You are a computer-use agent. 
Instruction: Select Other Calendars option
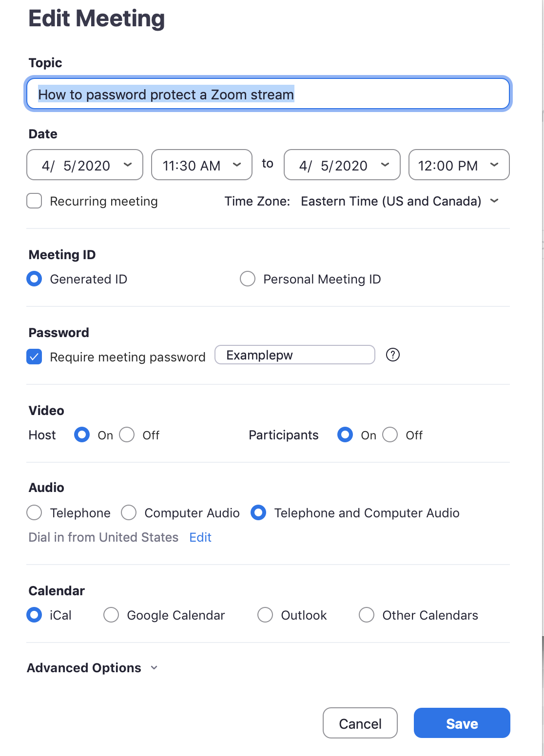pos(367,615)
